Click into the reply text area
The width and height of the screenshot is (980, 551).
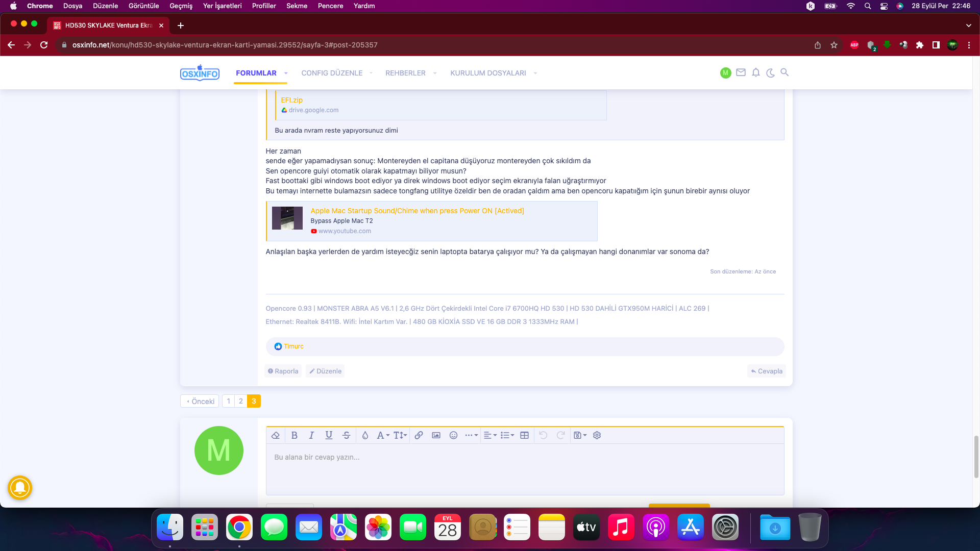525,468
